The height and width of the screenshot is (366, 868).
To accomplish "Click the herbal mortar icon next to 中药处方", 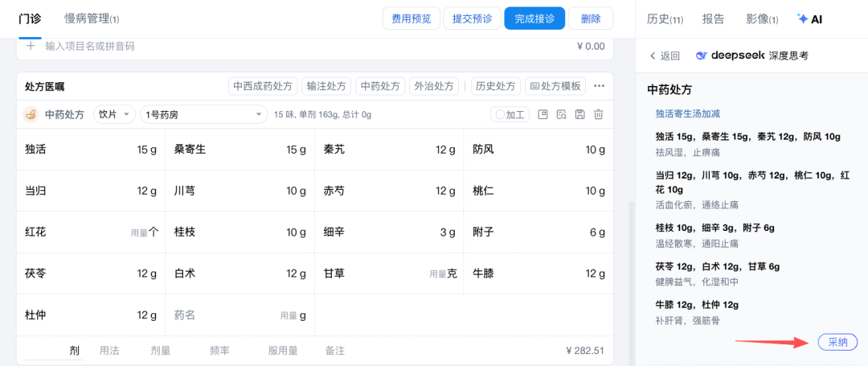I will 30,114.
